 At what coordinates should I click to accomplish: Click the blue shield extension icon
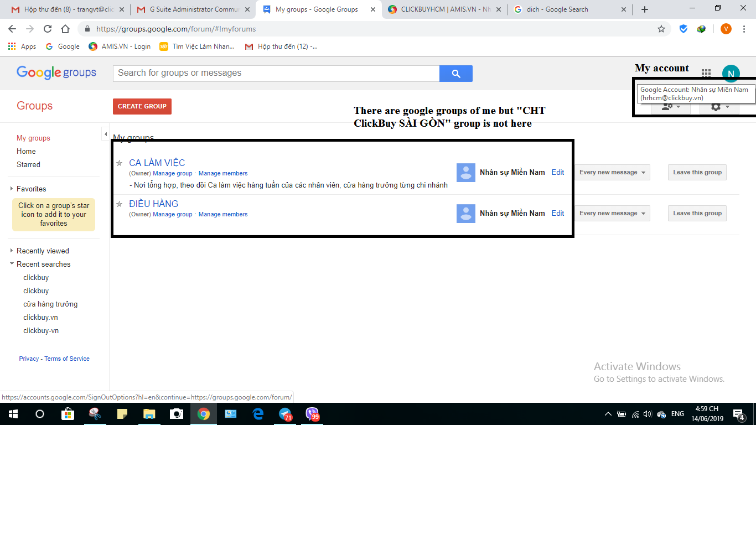point(683,29)
